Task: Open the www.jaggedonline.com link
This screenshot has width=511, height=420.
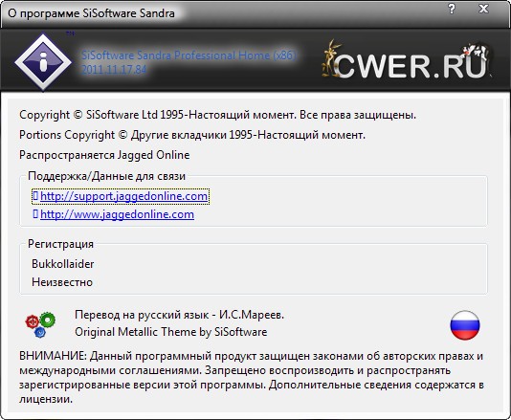Action: [x=117, y=214]
